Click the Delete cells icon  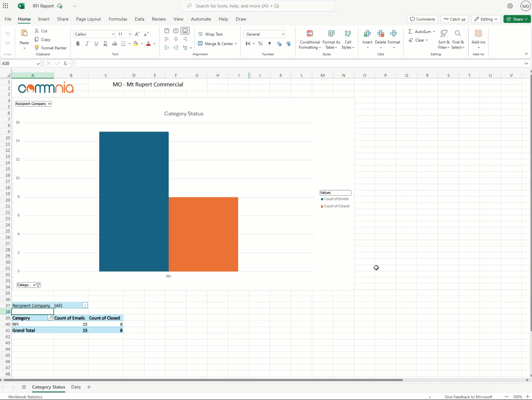380,34
